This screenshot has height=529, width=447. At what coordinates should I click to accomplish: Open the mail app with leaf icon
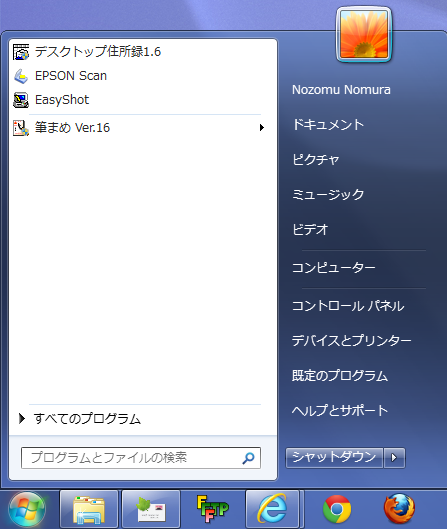tap(151, 510)
